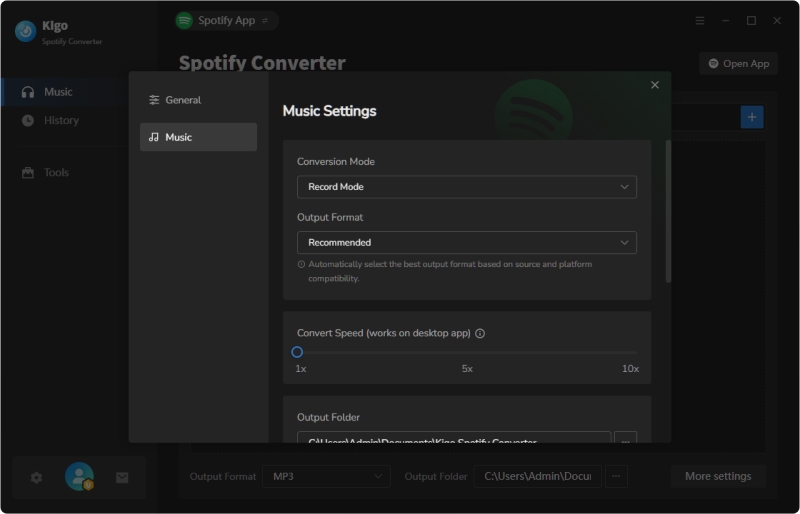Click the bottom Output Folder path field

(537, 476)
